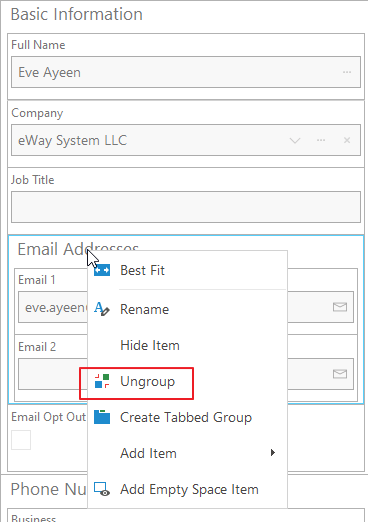Choose Hide Item from the menu
The height and width of the screenshot is (522, 368).
coord(187,345)
